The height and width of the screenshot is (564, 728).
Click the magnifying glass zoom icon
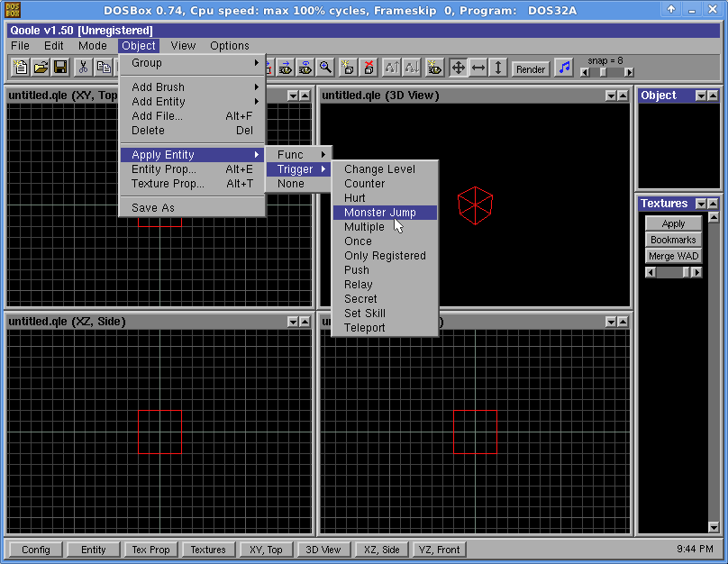[x=325, y=68]
